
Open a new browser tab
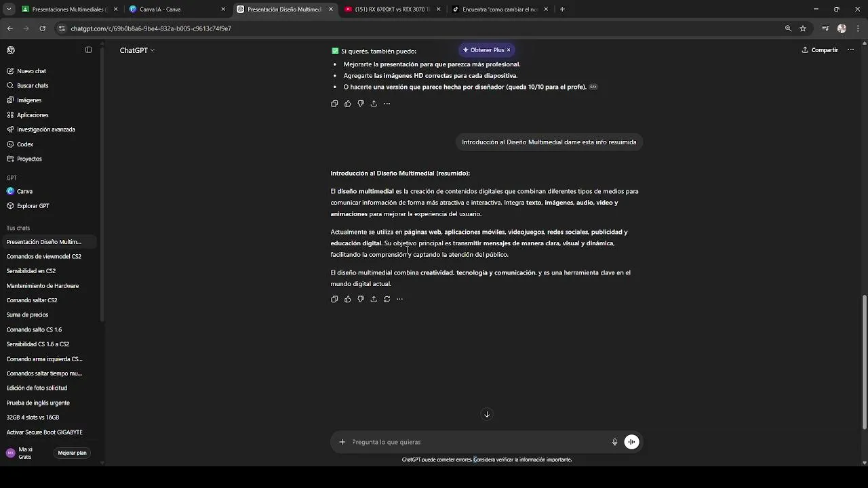(562, 9)
